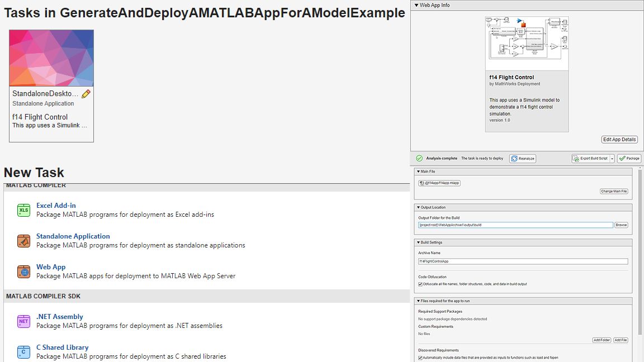Open the Web App task link
The height and width of the screenshot is (362, 644).
tap(51, 267)
